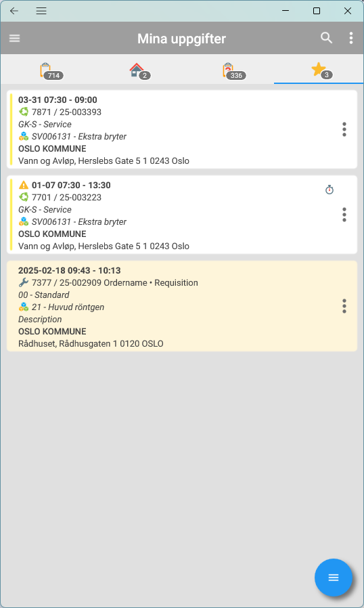This screenshot has width=364, height=608.
Task: Open the clipboard tab showing 336
Action: click(x=233, y=70)
